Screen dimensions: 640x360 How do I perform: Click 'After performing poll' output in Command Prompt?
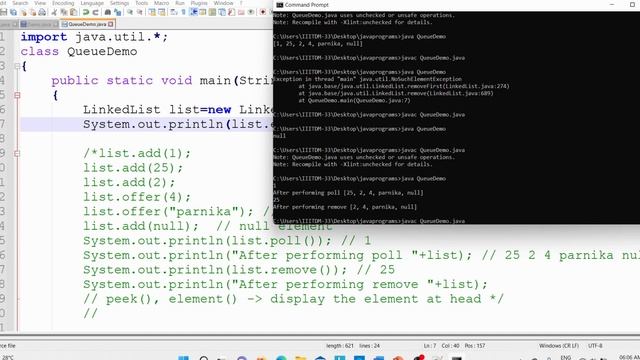pyautogui.click(x=348, y=193)
